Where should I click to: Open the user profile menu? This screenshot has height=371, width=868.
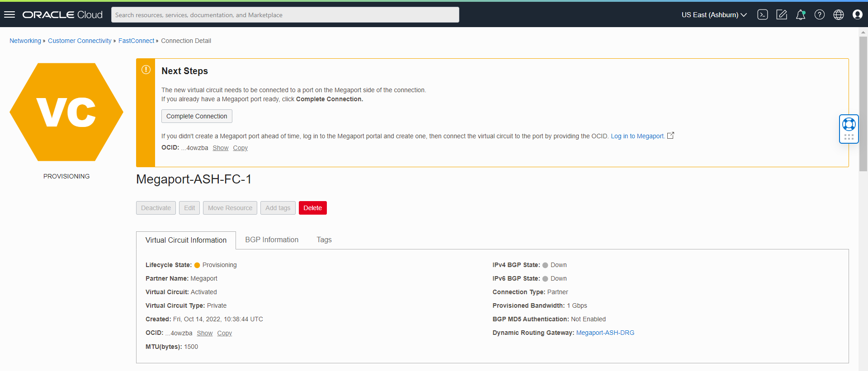pyautogui.click(x=858, y=15)
